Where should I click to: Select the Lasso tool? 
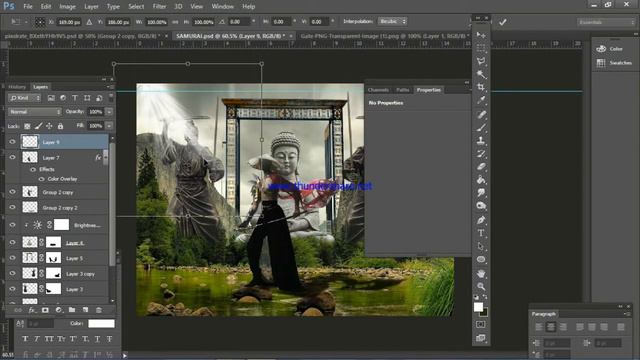tap(481, 61)
